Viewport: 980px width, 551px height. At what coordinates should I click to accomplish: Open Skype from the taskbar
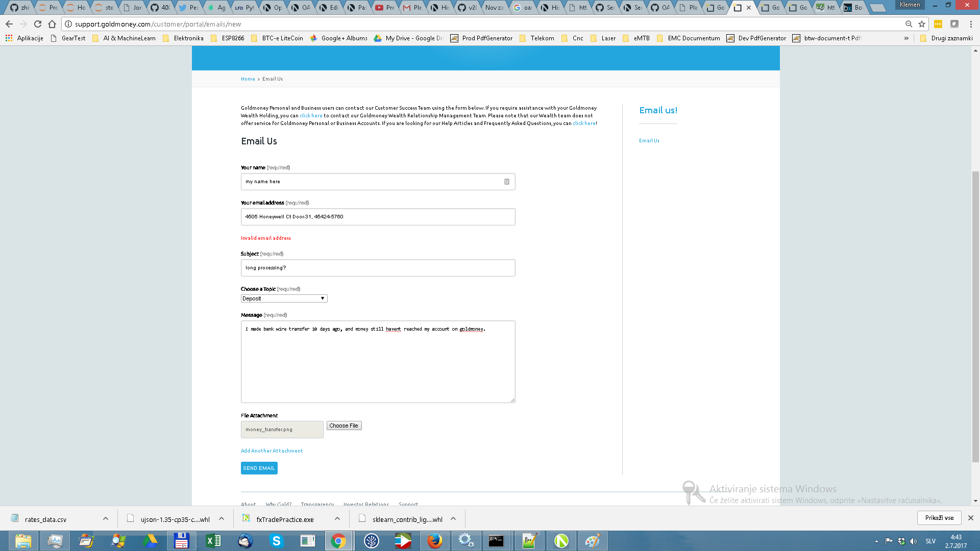276,541
